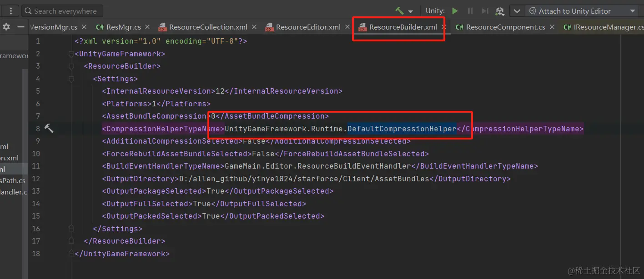Switch to the IResourceManager.cs tab
This screenshot has height=279, width=644.
(x=604, y=27)
